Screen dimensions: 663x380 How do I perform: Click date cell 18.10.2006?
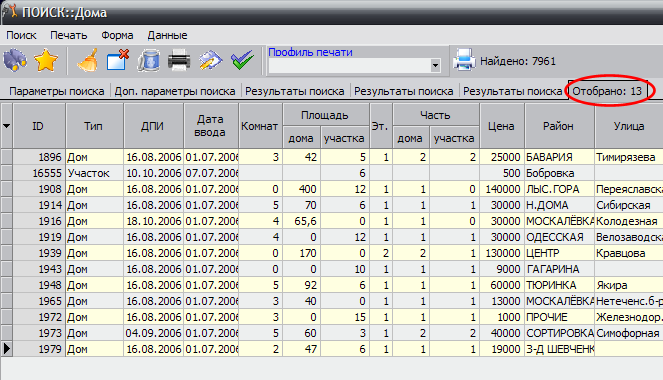153,221
